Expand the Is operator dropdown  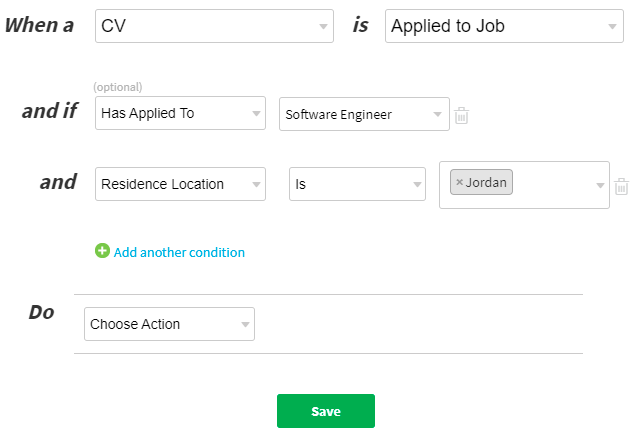click(358, 184)
